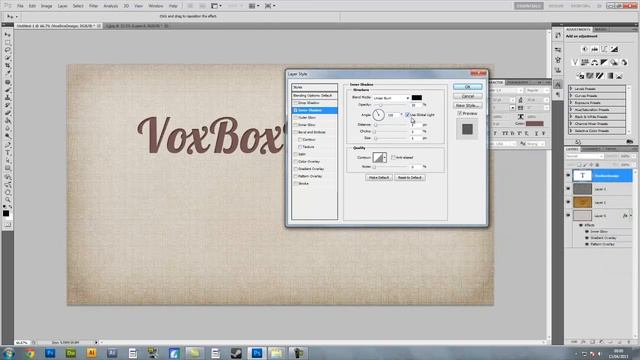640x360 pixels.
Task: Click the foreground color swatch in toolbox
Action: point(6,213)
